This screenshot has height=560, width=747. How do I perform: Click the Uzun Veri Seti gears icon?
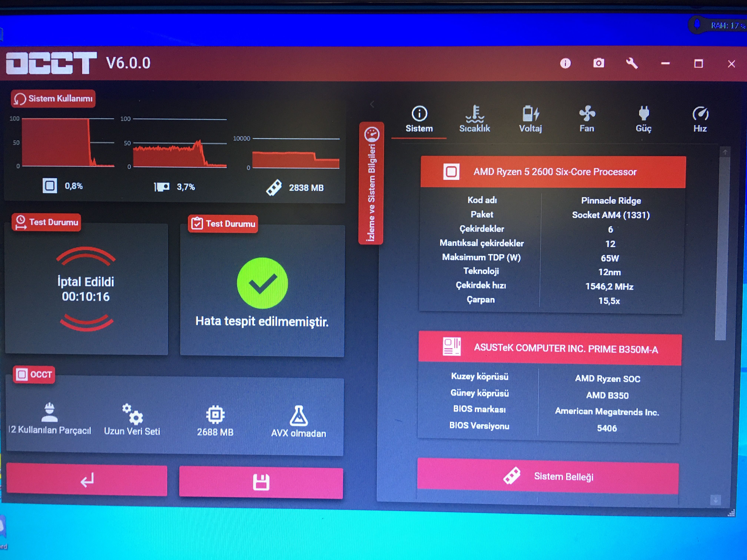tap(132, 414)
